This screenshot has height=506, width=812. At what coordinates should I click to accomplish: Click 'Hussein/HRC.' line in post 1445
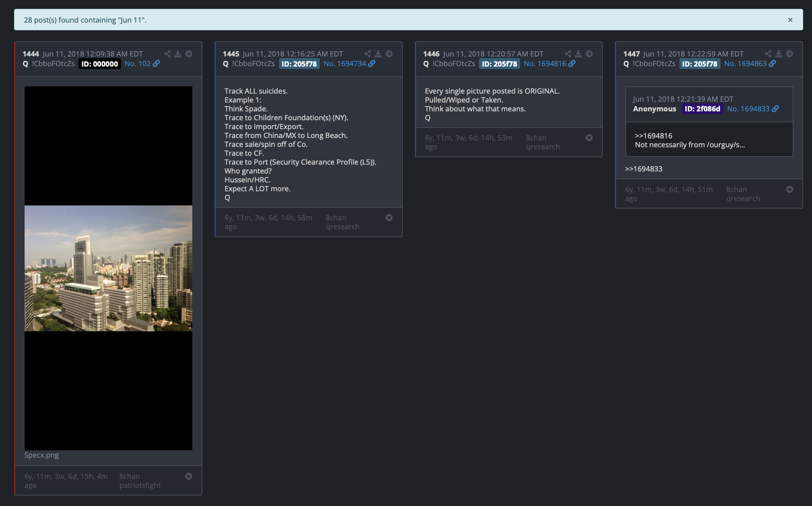tap(248, 180)
